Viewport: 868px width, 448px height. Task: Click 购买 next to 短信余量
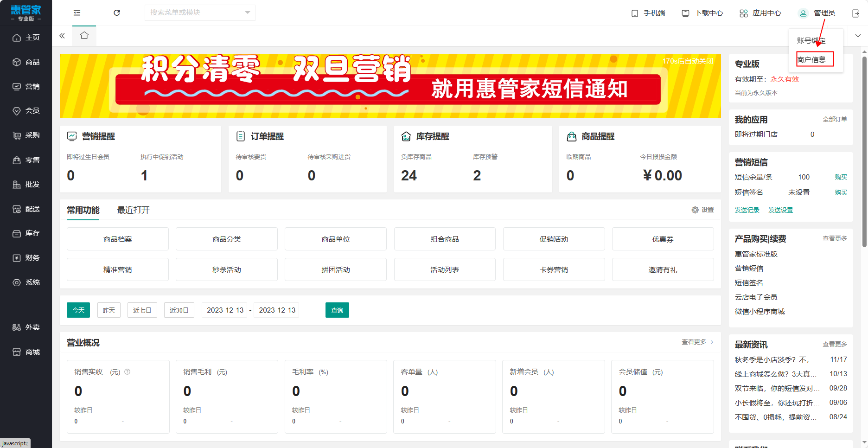pos(841,177)
